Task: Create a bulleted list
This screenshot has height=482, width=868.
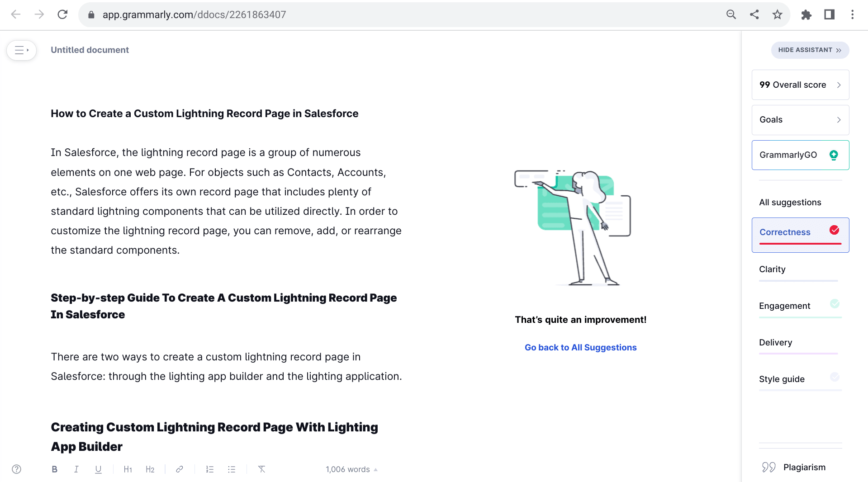Action: click(x=232, y=469)
